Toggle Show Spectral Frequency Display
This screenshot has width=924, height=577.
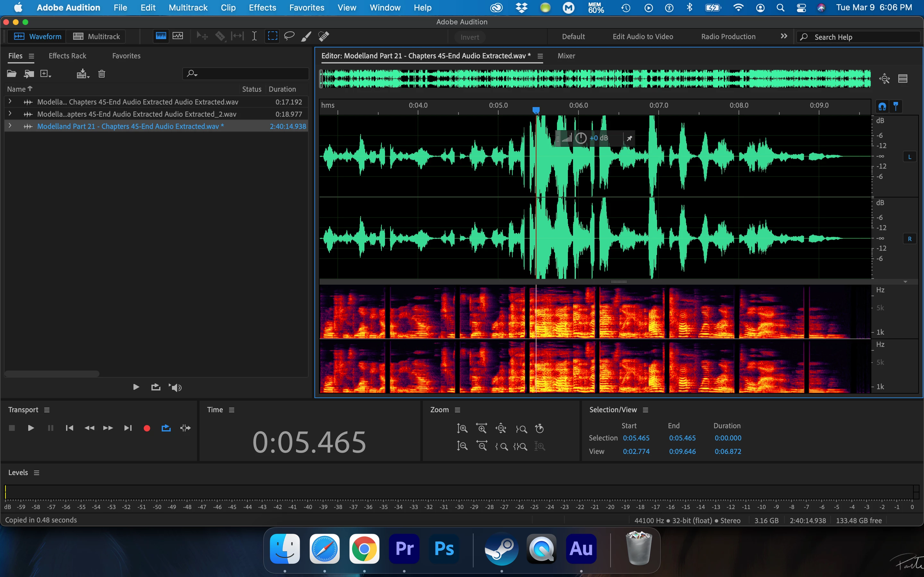tap(161, 36)
